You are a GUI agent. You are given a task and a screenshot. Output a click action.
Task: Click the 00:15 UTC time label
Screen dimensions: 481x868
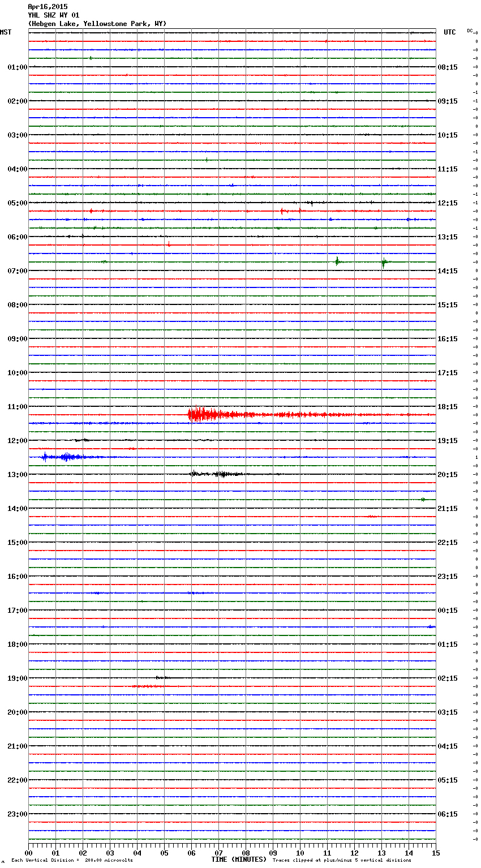point(448,611)
